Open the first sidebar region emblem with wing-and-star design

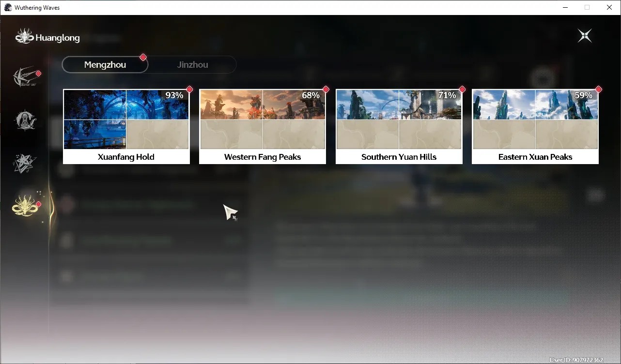pyautogui.click(x=26, y=77)
